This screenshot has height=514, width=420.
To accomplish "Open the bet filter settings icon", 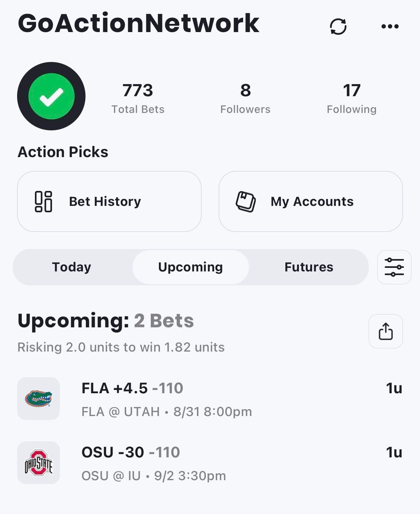I will click(x=394, y=267).
